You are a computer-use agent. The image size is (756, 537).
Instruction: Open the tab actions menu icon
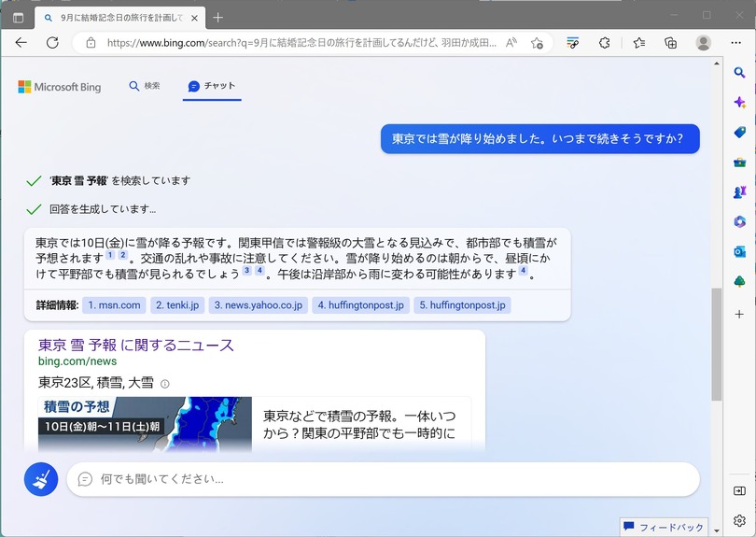pos(18,18)
